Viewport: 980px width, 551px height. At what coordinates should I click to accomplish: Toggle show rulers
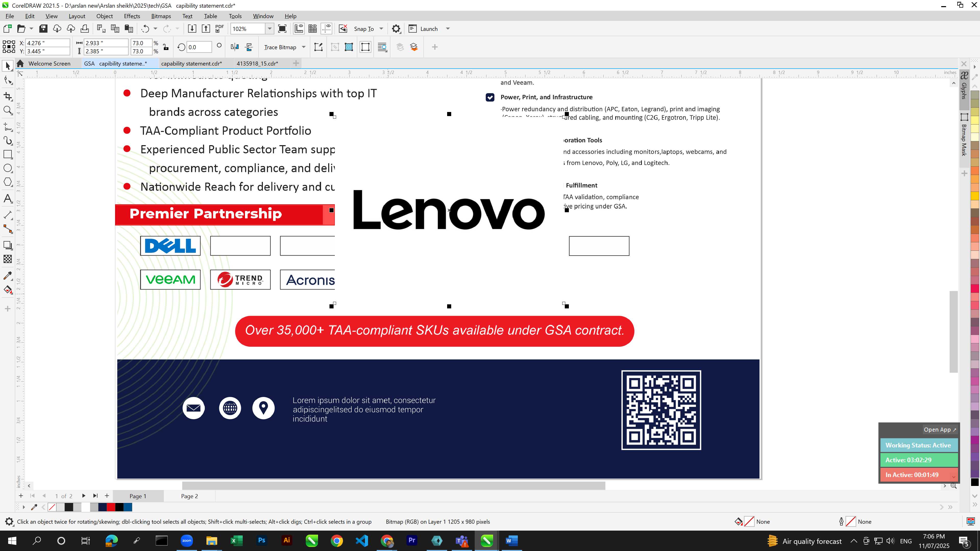pos(299,29)
